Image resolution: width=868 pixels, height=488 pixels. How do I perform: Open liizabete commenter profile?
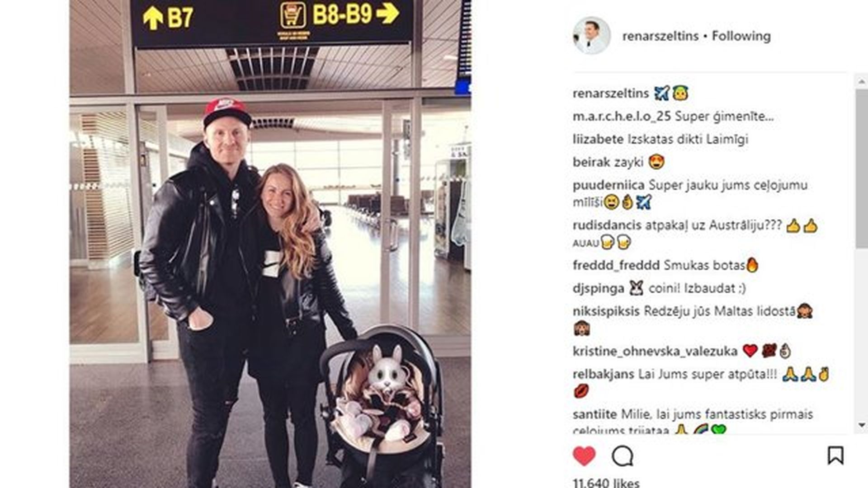click(598, 139)
